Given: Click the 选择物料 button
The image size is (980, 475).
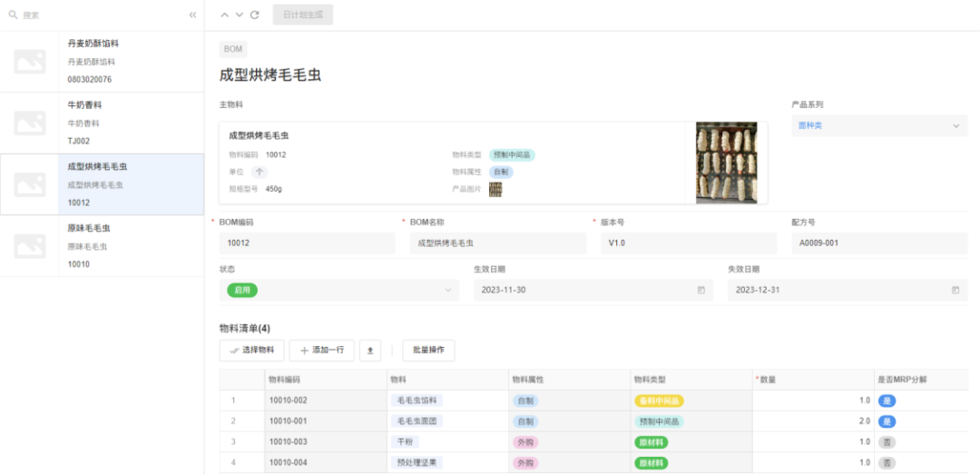Looking at the screenshot, I should click(252, 351).
